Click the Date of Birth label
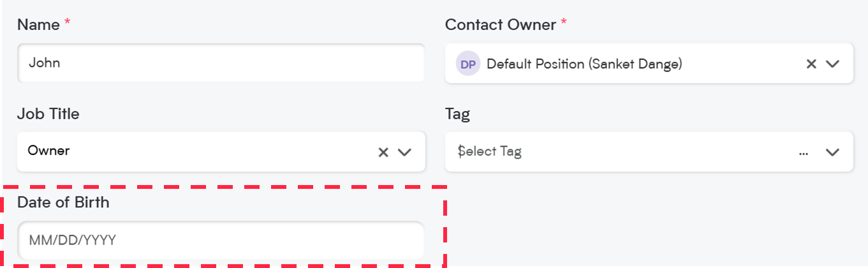The width and height of the screenshot is (868, 268). click(x=63, y=202)
